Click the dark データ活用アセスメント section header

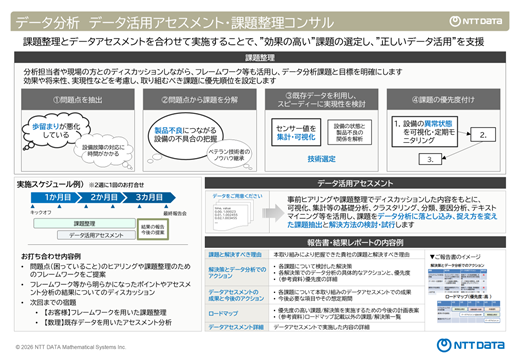(355, 183)
